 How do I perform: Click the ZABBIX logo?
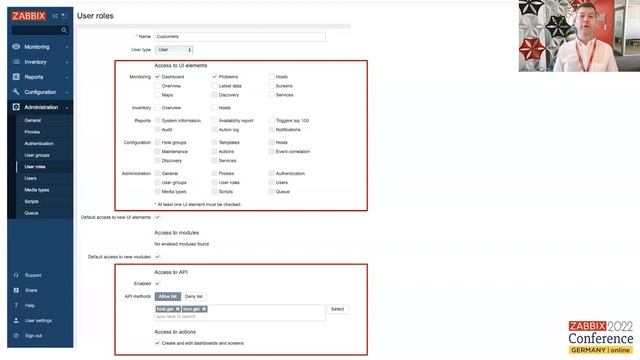(29, 16)
